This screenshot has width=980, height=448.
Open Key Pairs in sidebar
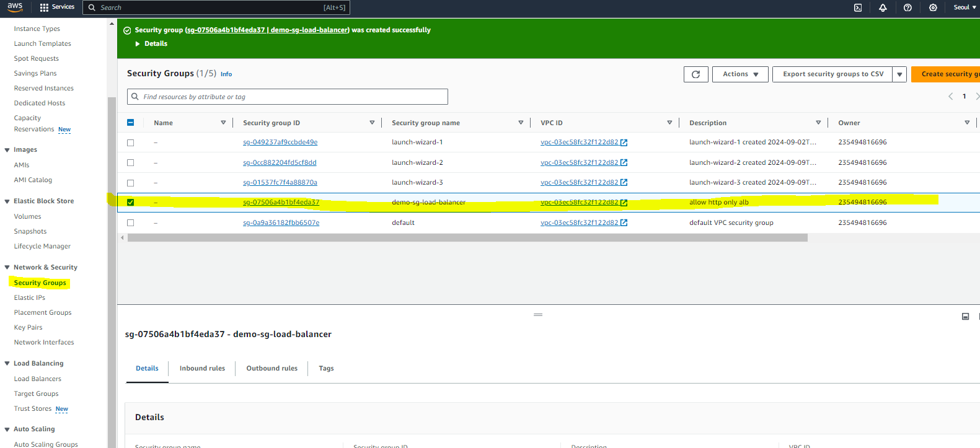point(28,327)
